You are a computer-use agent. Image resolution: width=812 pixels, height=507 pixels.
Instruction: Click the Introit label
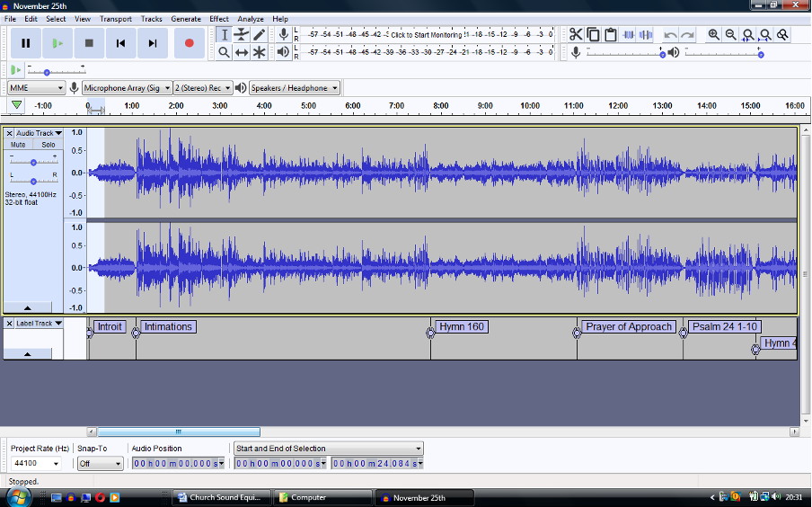click(110, 326)
